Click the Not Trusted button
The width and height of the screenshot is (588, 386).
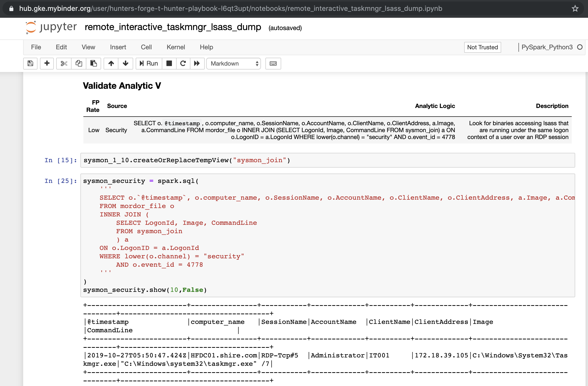(482, 47)
